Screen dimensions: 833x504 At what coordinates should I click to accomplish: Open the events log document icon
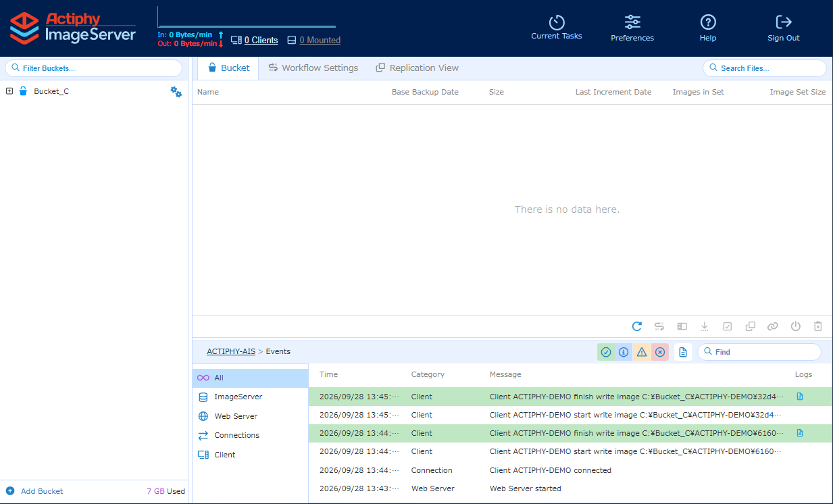(683, 352)
